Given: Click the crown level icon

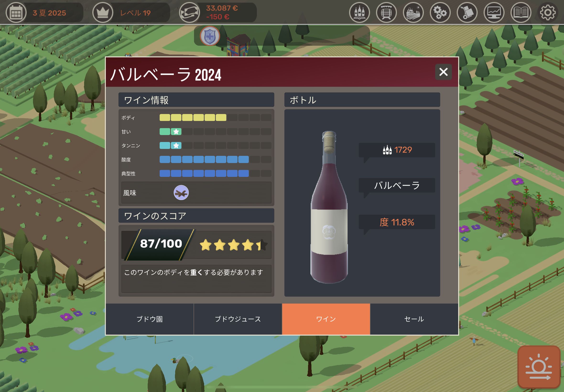Looking at the screenshot, I should (103, 12).
